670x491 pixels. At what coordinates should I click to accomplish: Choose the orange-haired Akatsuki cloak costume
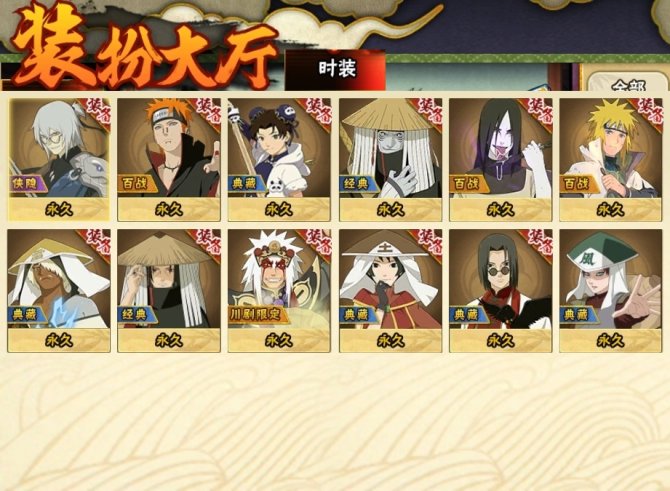[x=169, y=159]
